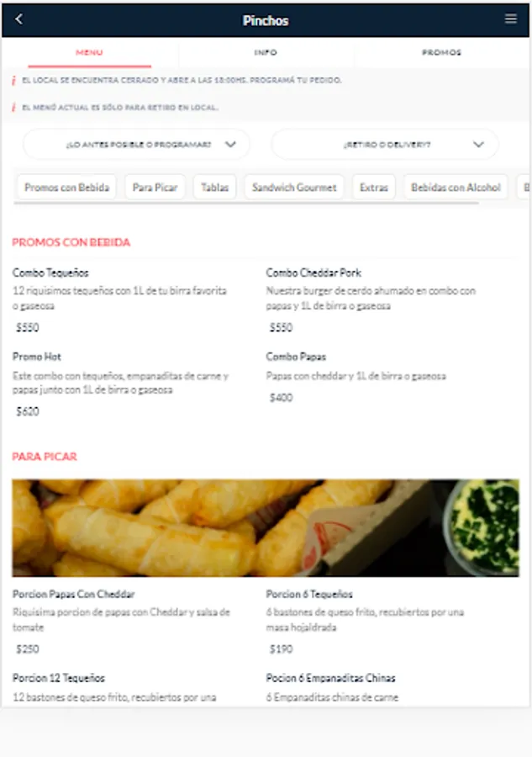Switch to the PROMOS tab
The height and width of the screenshot is (757, 532).
pos(441,52)
